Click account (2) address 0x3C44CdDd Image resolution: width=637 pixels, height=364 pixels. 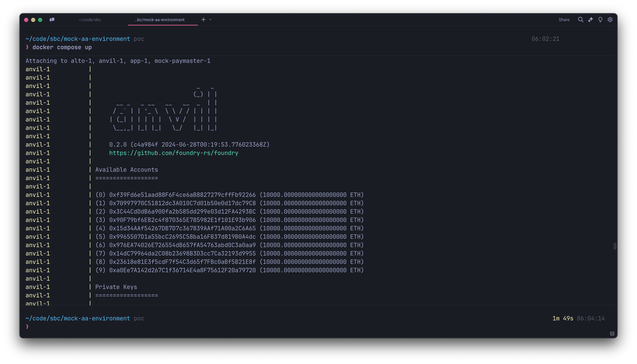pos(183,211)
